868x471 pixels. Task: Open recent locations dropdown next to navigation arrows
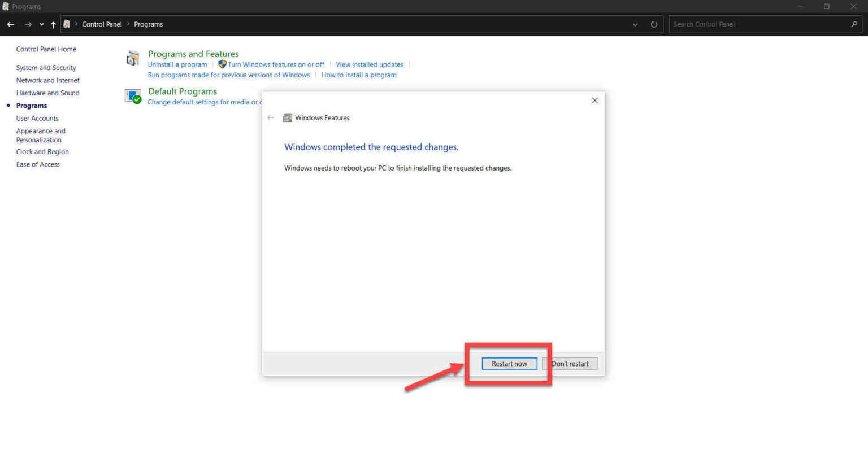tap(41, 24)
